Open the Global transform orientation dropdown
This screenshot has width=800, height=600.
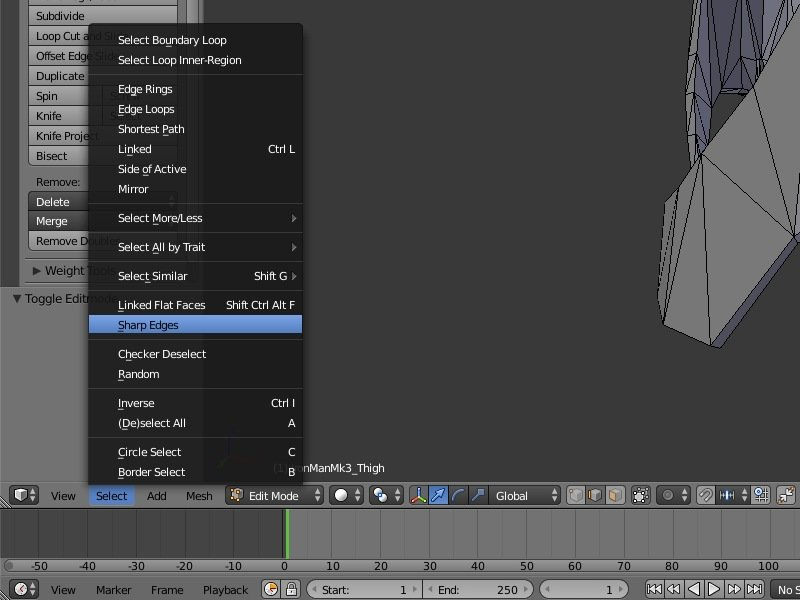524,495
